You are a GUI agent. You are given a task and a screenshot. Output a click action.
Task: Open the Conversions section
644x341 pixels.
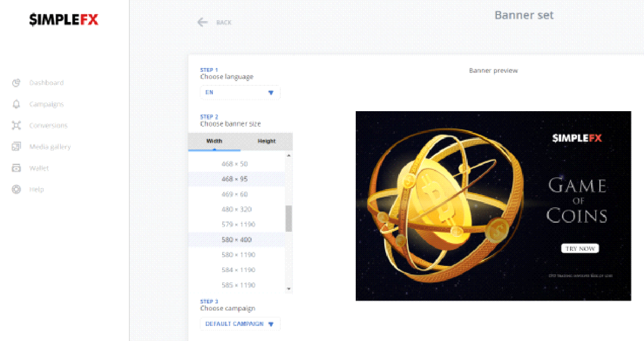click(49, 125)
